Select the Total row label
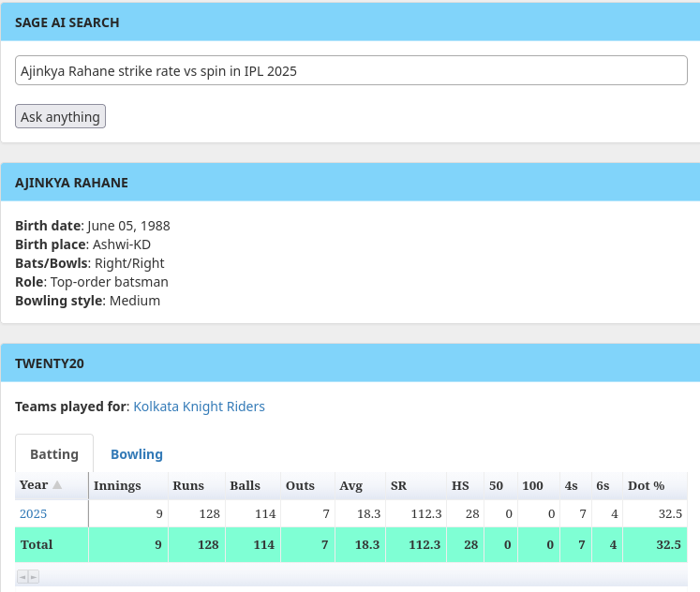 [37, 544]
